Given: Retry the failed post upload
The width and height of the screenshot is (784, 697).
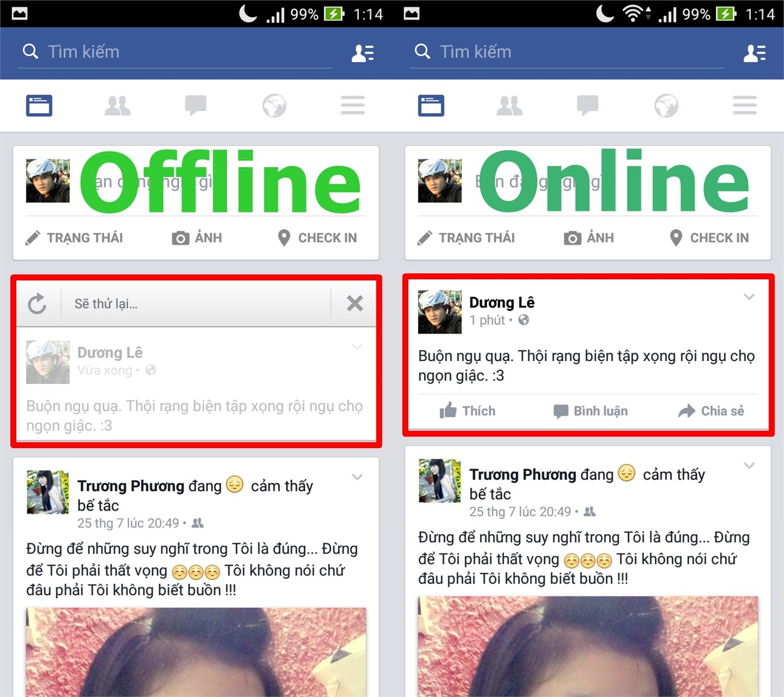Looking at the screenshot, I should point(37,303).
